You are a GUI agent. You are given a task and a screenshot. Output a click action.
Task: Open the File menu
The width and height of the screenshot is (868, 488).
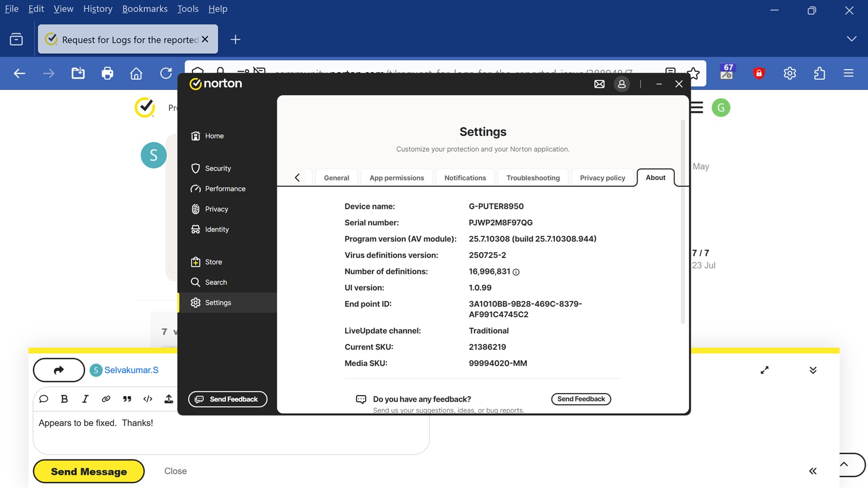tap(11, 9)
